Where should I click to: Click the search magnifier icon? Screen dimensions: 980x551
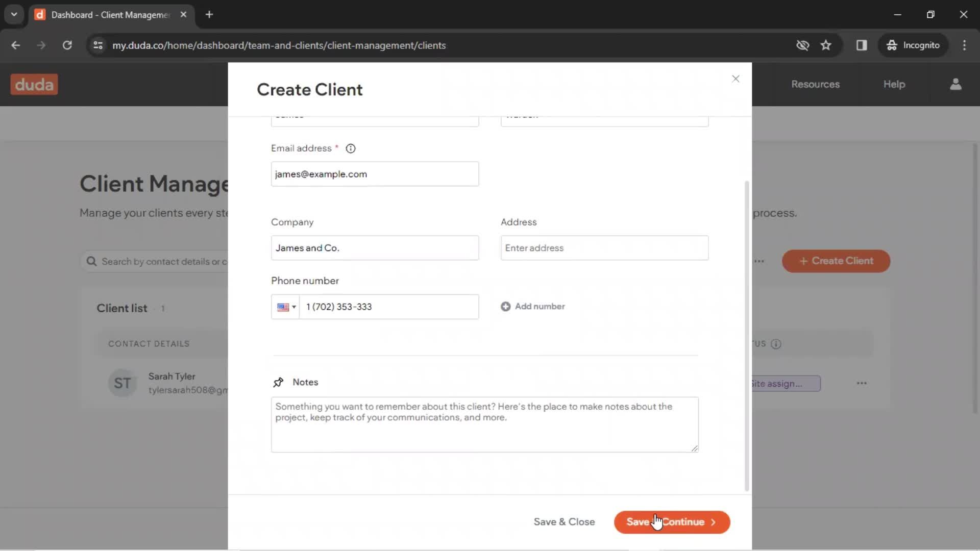pos(91,261)
